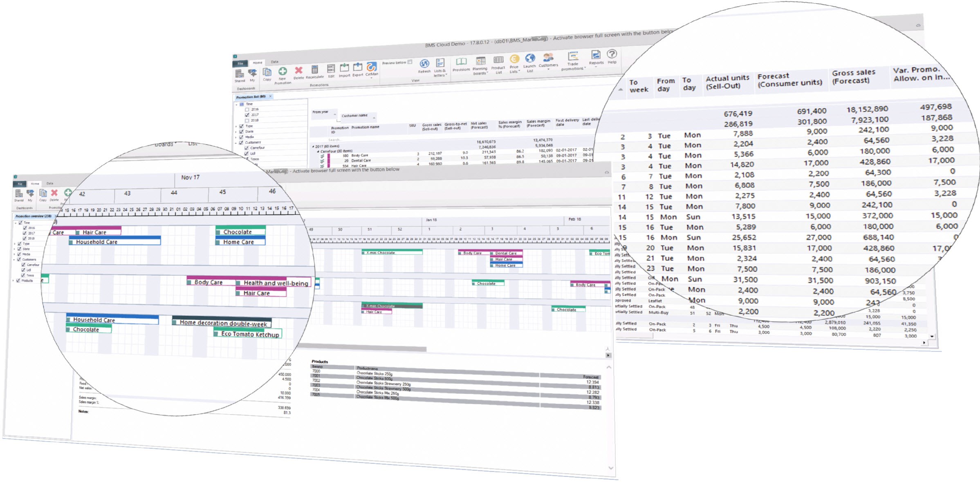Toggle Tesco checkbox in Promotion overview filter
The width and height of the screenshot is (980, 482).
point(23,275)
